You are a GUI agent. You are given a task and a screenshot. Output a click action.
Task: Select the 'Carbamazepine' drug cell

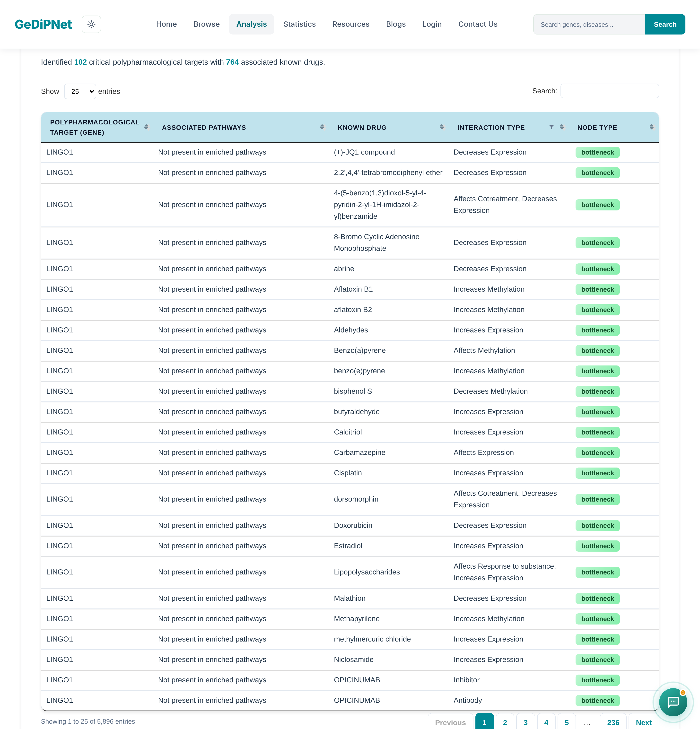[x=359, y=453]
